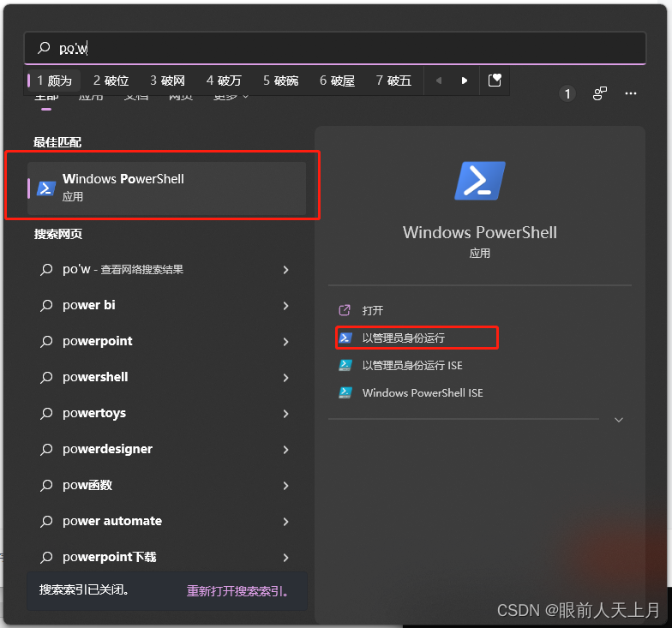Click the open icon beside 打开
672x628 pixels.
point(345,310)
